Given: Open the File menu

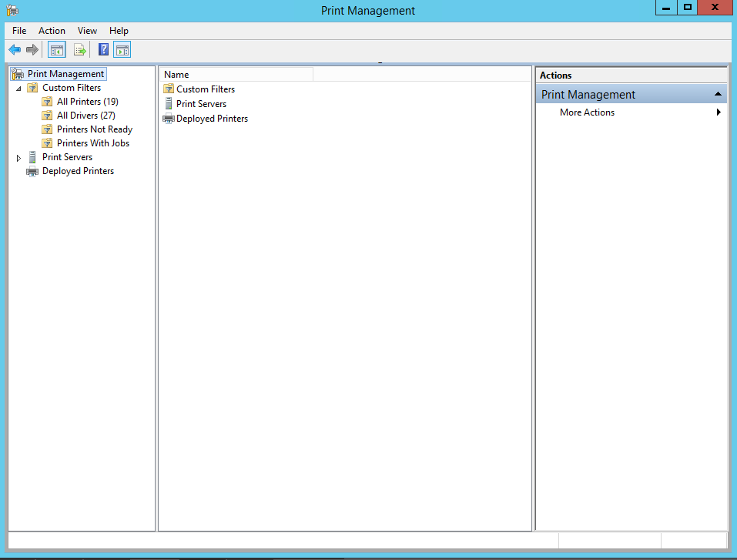Looking at the screenshot, I should tap(19, 31).
